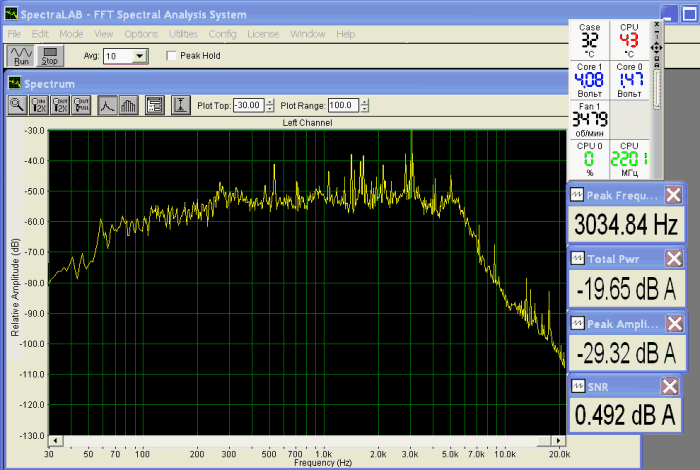Close the Peak Frequency readout window
This screenshot has height=470, width=700.
674,195
